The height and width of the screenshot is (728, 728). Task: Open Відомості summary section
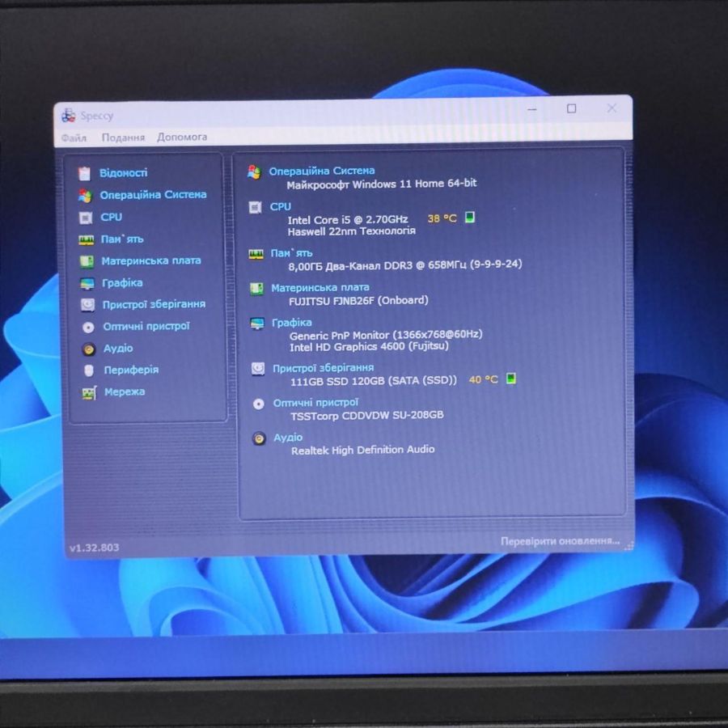(x=124, y=173)
